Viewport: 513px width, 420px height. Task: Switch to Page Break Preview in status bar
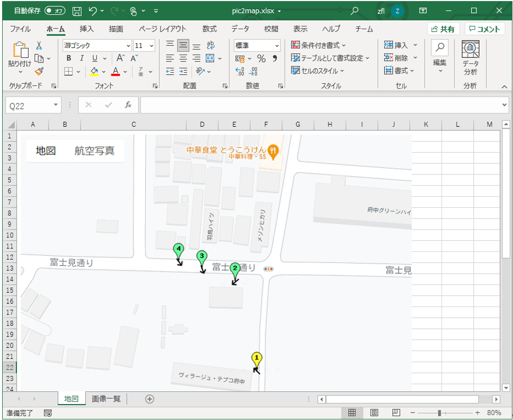coord(396,413)
